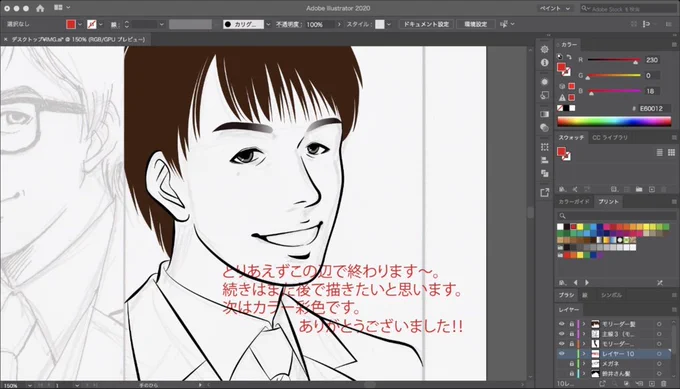Click 不透明度 opacity label link
This screenshot has height=389, width=680.
click(x=288, y=24)
